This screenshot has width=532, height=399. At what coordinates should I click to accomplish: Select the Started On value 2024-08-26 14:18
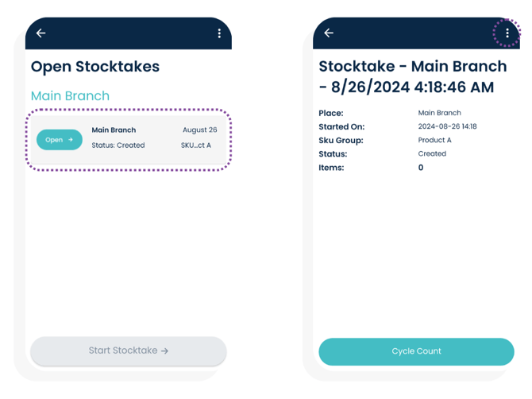click(x=447, y=126)
